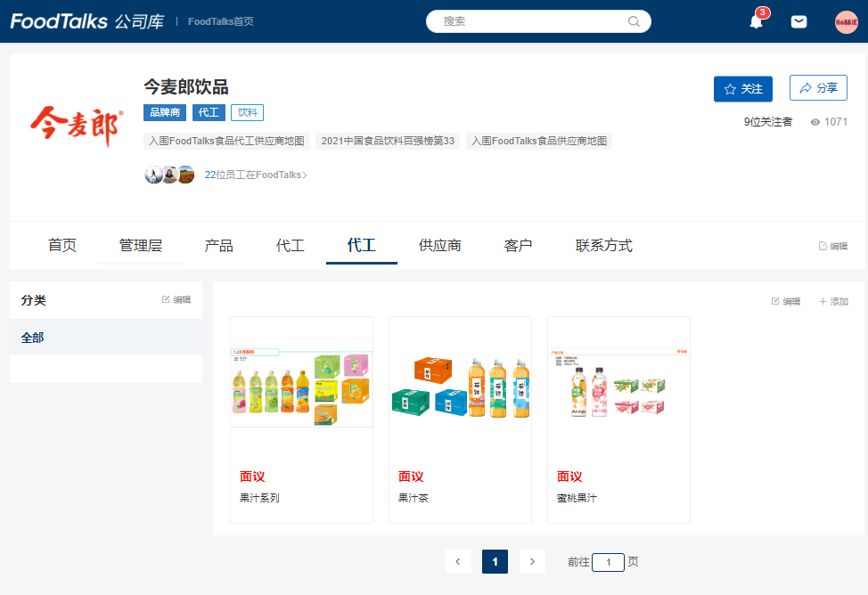
Task: Open the 果汁茶 product image
Action: 460,388
